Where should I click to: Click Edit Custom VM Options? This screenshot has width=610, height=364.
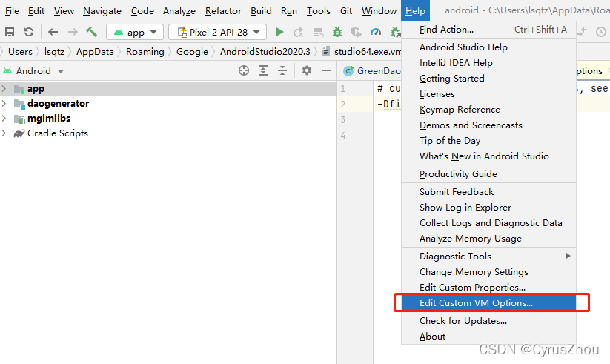[x=488, y=303]
